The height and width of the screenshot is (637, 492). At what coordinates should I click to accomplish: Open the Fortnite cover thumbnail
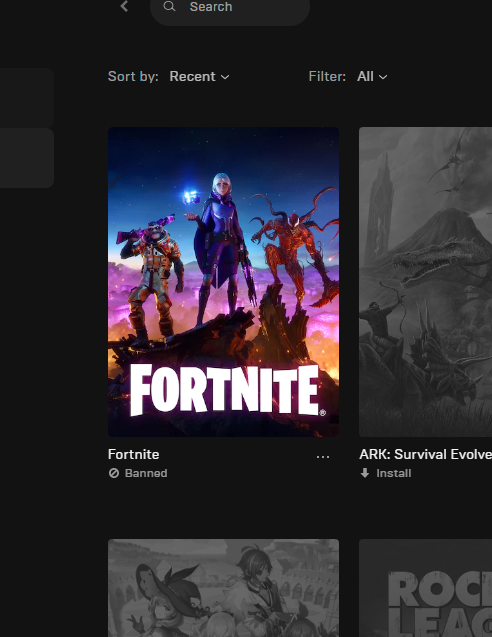point(223,282)
